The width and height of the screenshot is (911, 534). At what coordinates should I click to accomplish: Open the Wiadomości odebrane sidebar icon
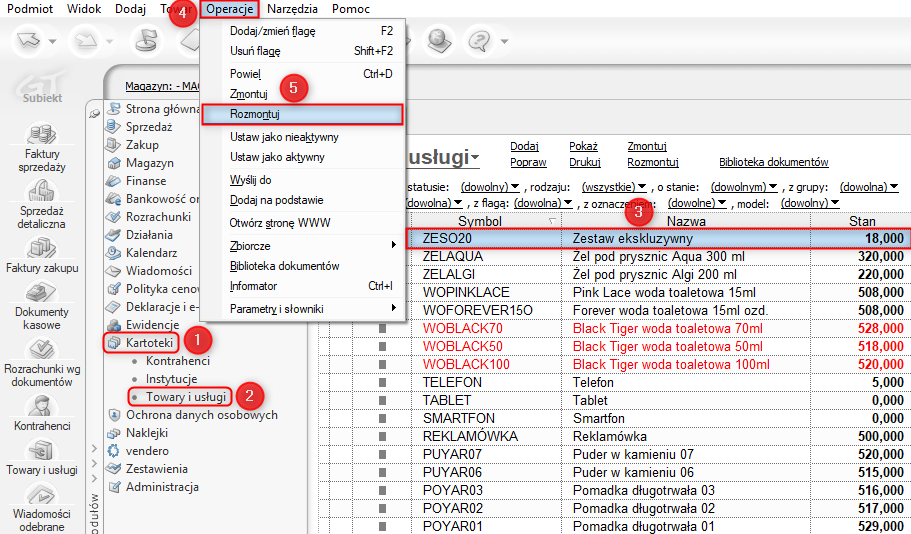click(x=41, y=497)
